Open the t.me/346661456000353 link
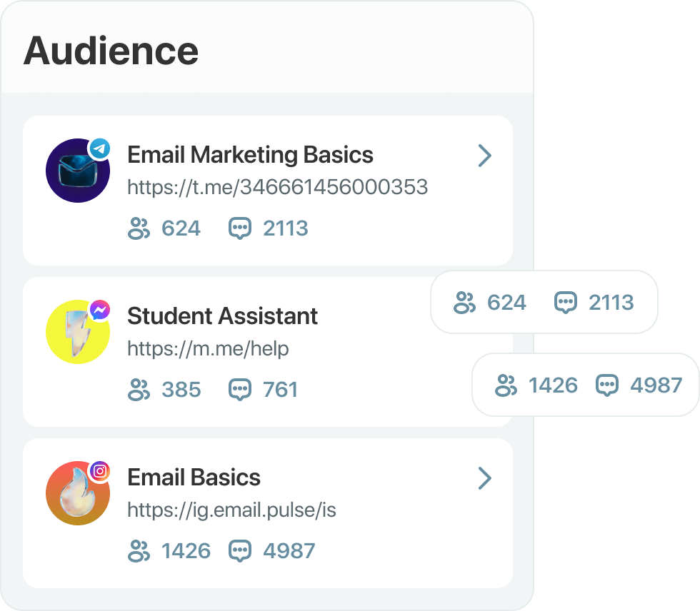 pos(277,187)
